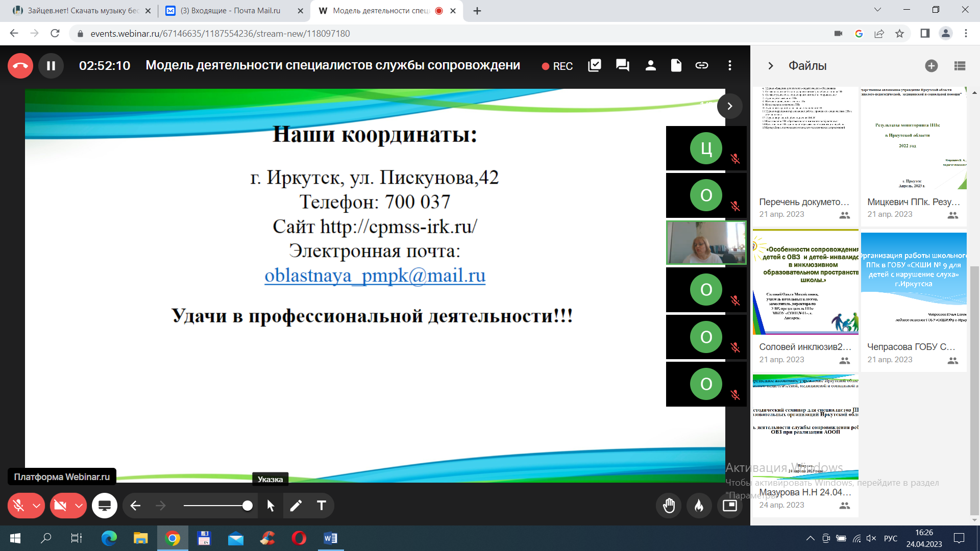Select participant tile with letter Ц
This screenshot has width=980, height=551.
pos(706,148)
